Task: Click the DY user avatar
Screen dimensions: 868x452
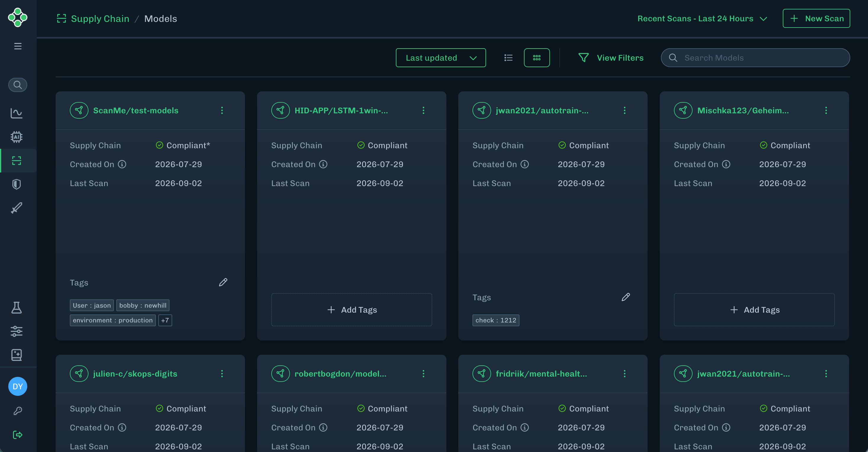Action: (18, 387)
